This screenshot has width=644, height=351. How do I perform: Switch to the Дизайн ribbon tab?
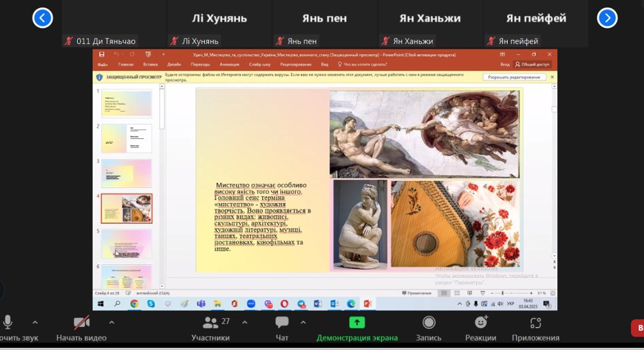pos(175,65)
